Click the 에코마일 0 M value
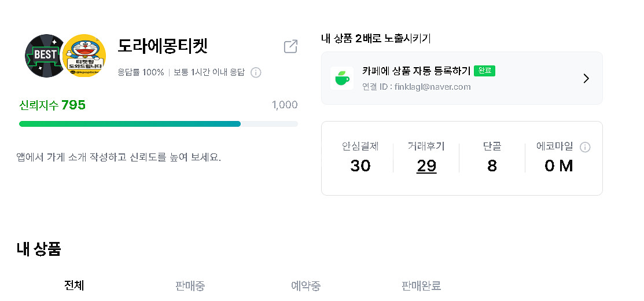Viewport: 644px width, 301px height. [558, 166]
